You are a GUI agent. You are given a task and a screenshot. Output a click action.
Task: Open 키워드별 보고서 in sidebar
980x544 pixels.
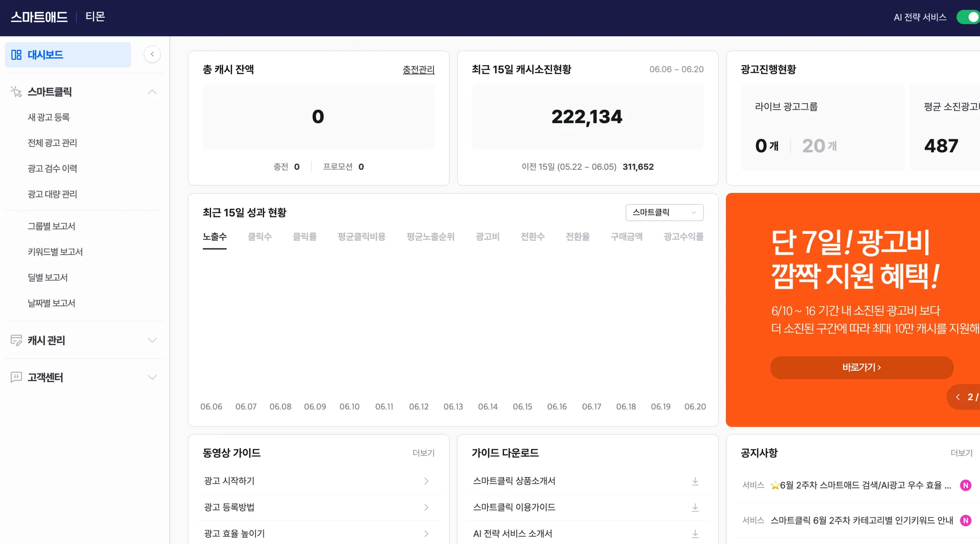tap(55, 252)
